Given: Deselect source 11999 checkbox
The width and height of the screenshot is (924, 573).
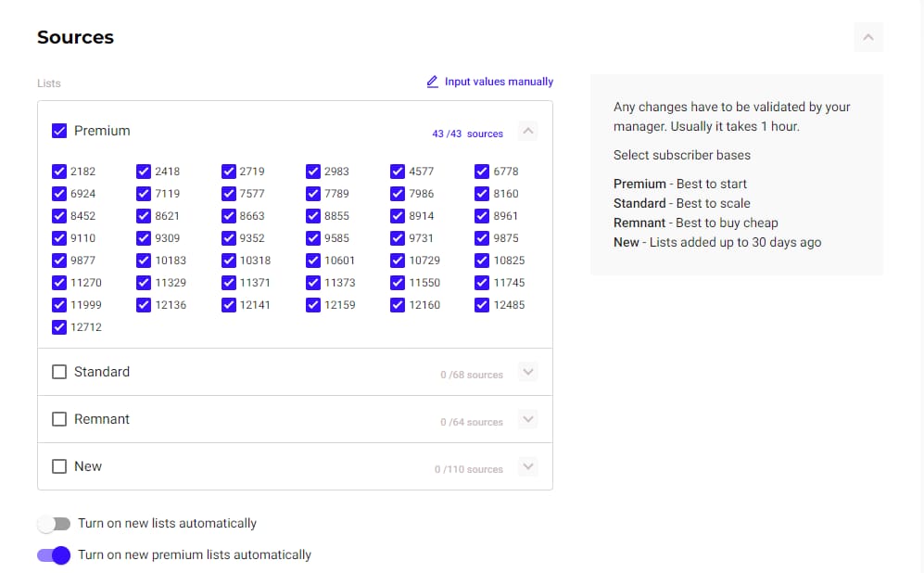Looking at the screenshot, I should 59,305.
